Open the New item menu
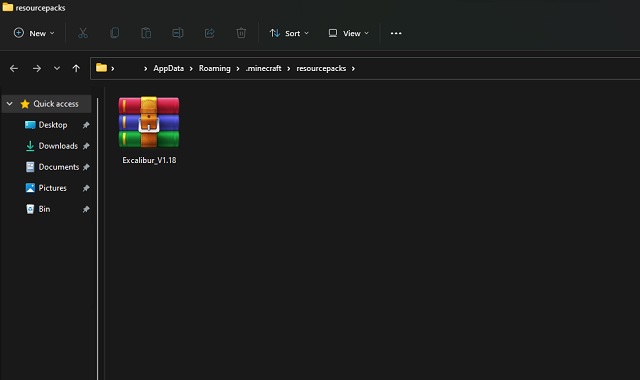Image resolution: width=640 pixels, height=380 pixels. (x=34, y=33)
